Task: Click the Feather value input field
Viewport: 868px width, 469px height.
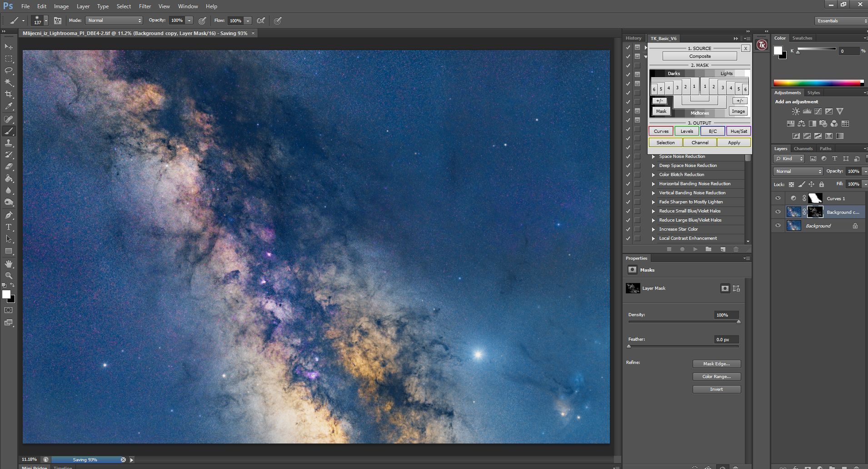Action: point(726,339)
